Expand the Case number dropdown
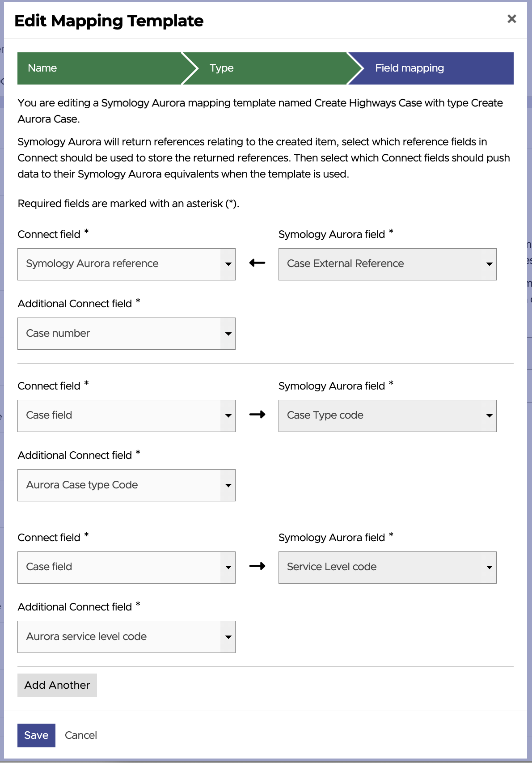532x763 pixels. tap(126, 334)
